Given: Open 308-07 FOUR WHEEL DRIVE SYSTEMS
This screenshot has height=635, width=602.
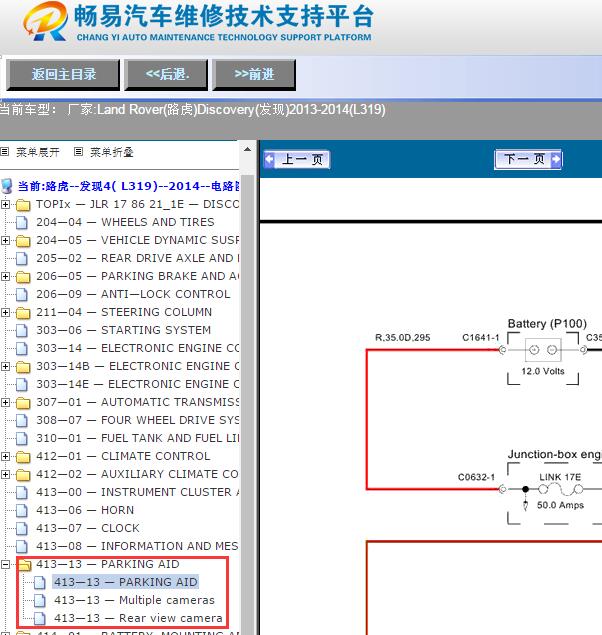Looking at the screenshot, I should pyautogui.click(x=138, y=420).
